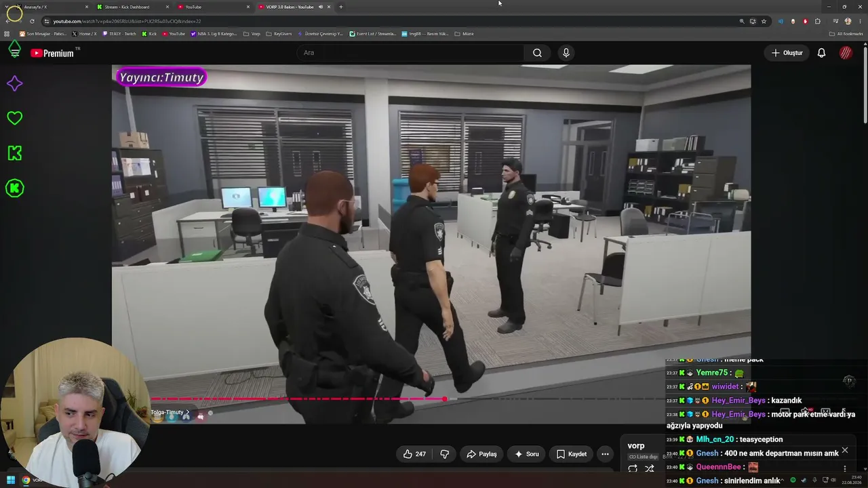Open the Ücretsiz Çevrimiçi bookmark
Viewport: 868px width, 488px height.
click(x=320, y=33)
